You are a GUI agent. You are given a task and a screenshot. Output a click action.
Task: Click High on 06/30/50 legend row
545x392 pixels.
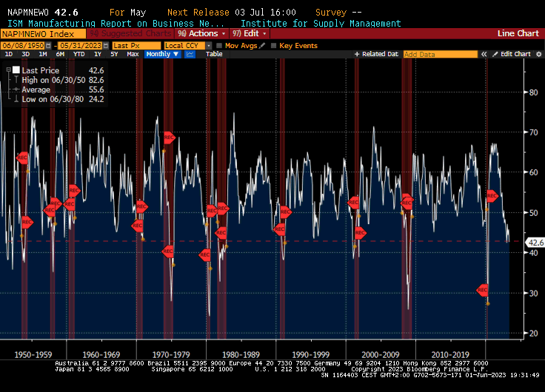[x=58, y=80]
